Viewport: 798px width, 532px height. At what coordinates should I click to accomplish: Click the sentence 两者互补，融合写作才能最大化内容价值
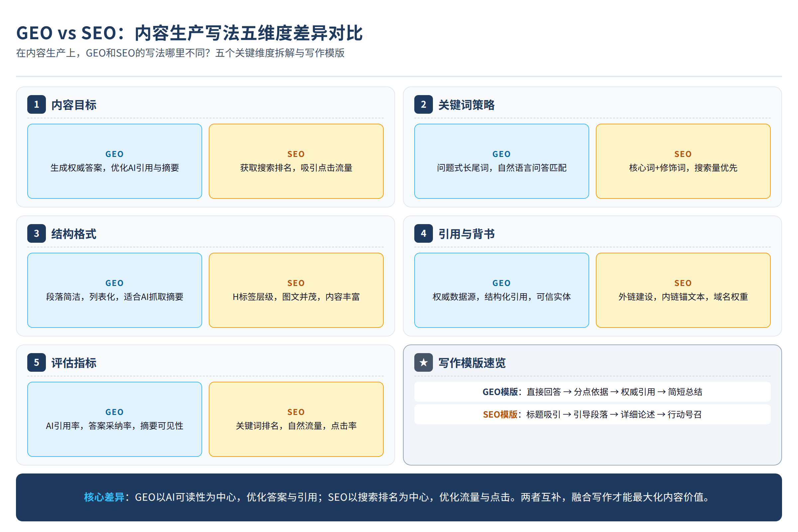tap(615, 497)
